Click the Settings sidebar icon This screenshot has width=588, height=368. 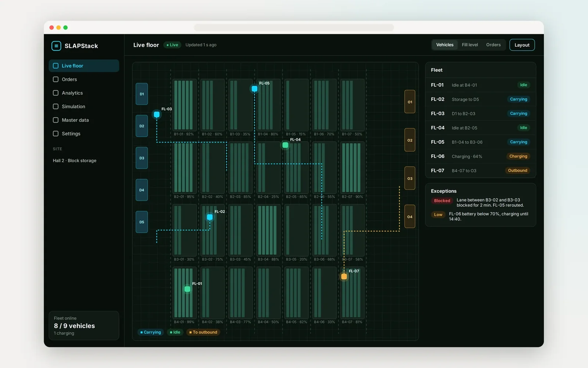pos(56,134)
